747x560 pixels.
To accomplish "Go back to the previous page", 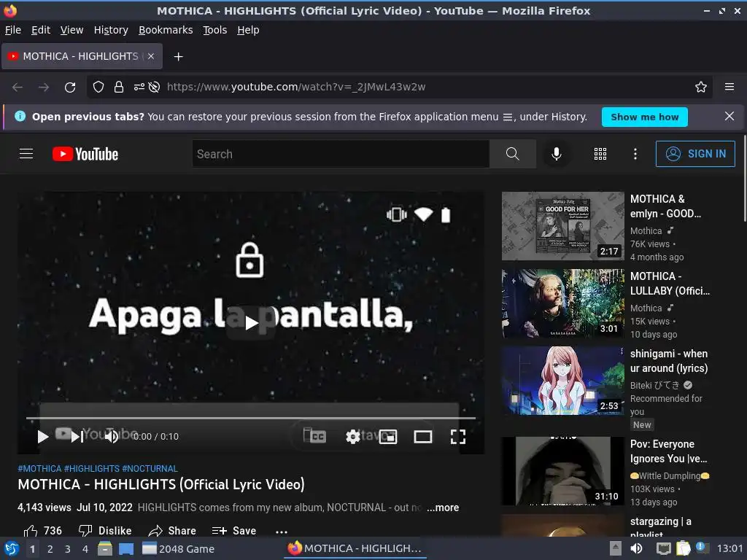I will point(18,87).
